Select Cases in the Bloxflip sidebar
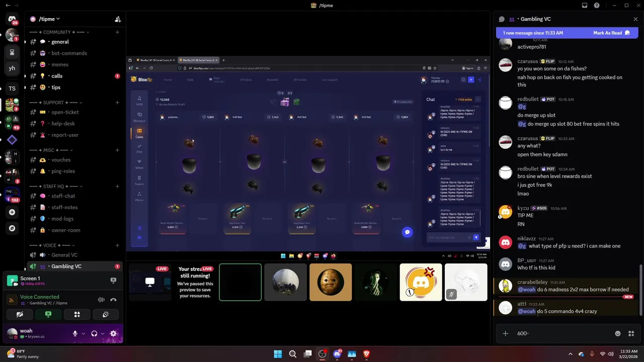This screenshot has width=644, height=362. 139,133
